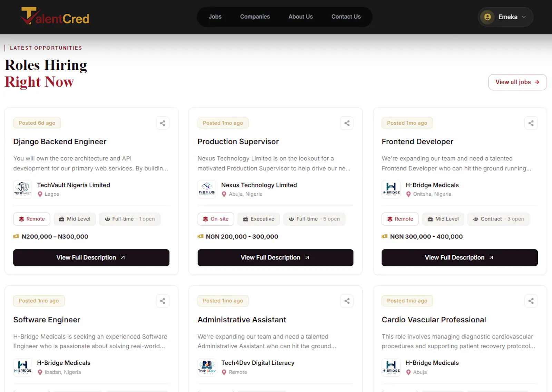Screen dimensions: 552x392
Task: Click the H-Bridge Medicals logo on Frontend Developer
Action: tap(391, 189)
